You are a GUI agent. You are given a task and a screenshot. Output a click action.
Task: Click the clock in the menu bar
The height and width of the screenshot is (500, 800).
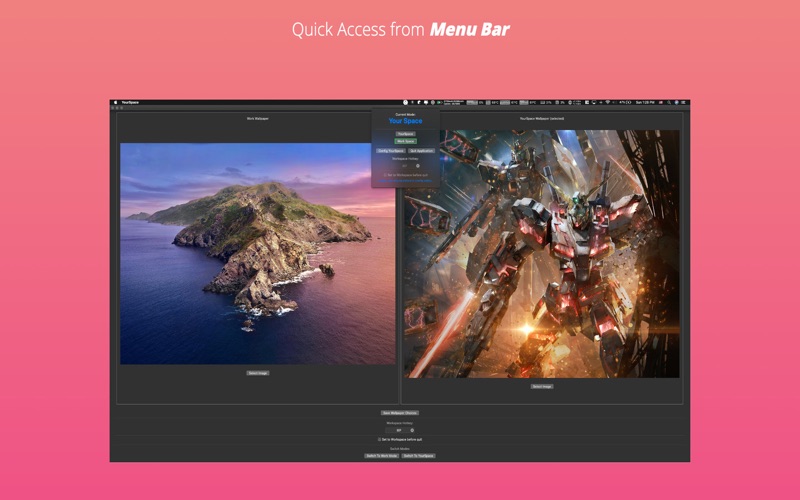[x=645, y=103]
